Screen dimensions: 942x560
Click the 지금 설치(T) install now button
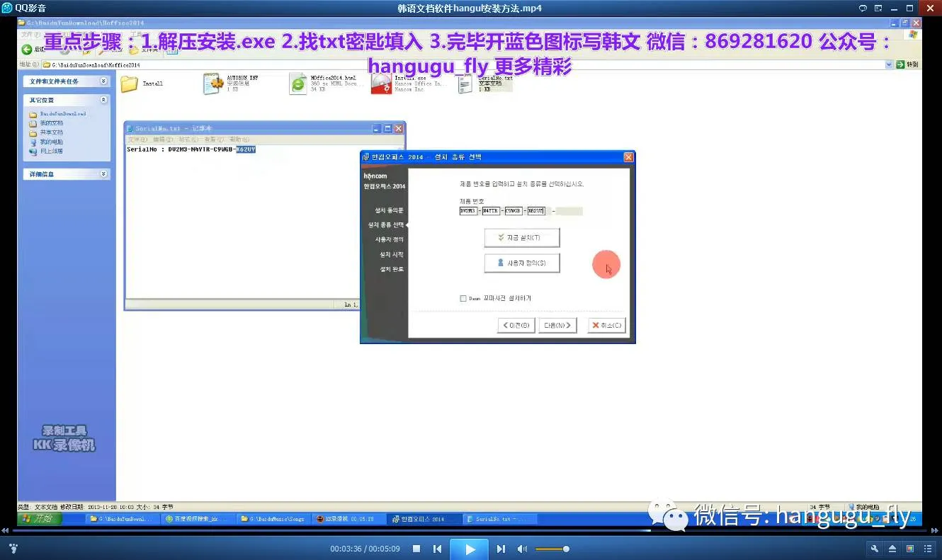[x=522, y=237]
